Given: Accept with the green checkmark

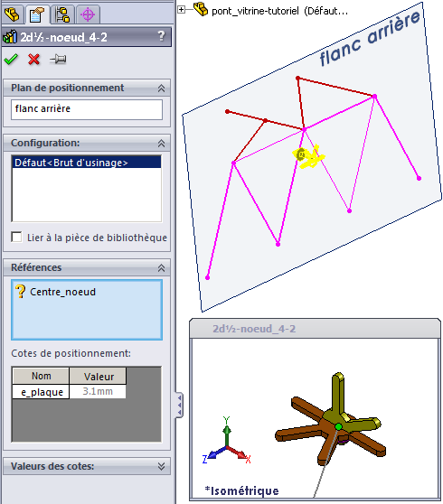Looking at the screenshot, I should (11, 60).
